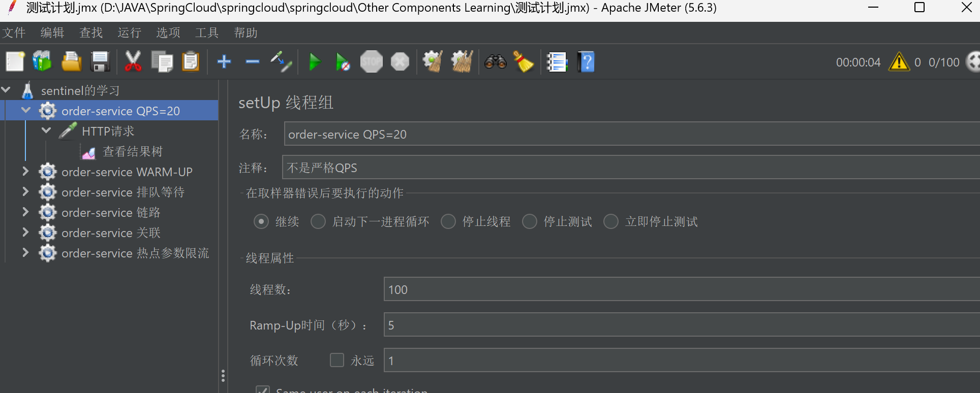Click the yellow warning triangle icon
The image size is (980, 393).
[x=899, y=62]
